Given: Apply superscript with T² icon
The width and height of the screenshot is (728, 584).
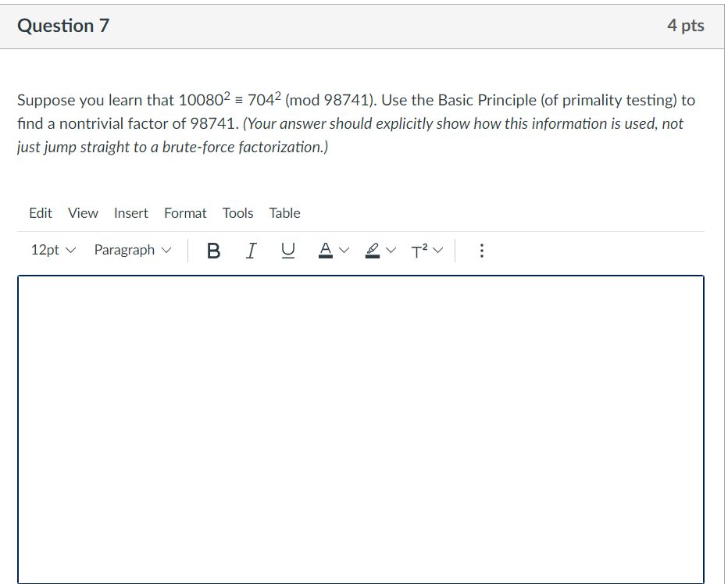Looking at the screenshot, I should (419, 251).
